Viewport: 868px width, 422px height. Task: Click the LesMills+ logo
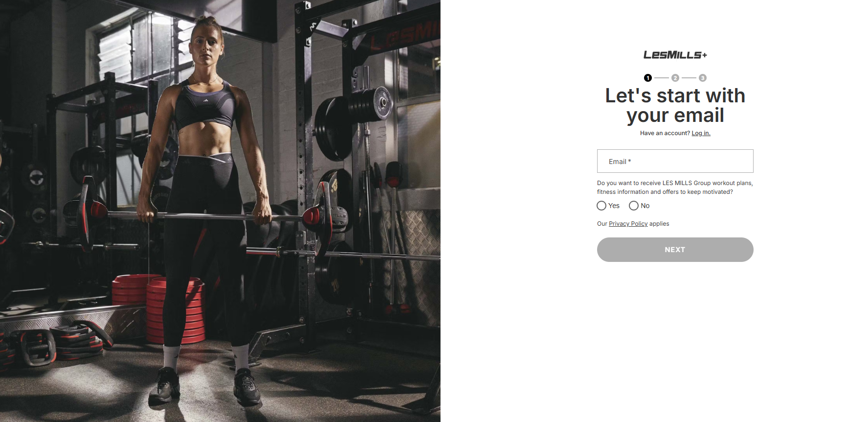tap(675, 55)
